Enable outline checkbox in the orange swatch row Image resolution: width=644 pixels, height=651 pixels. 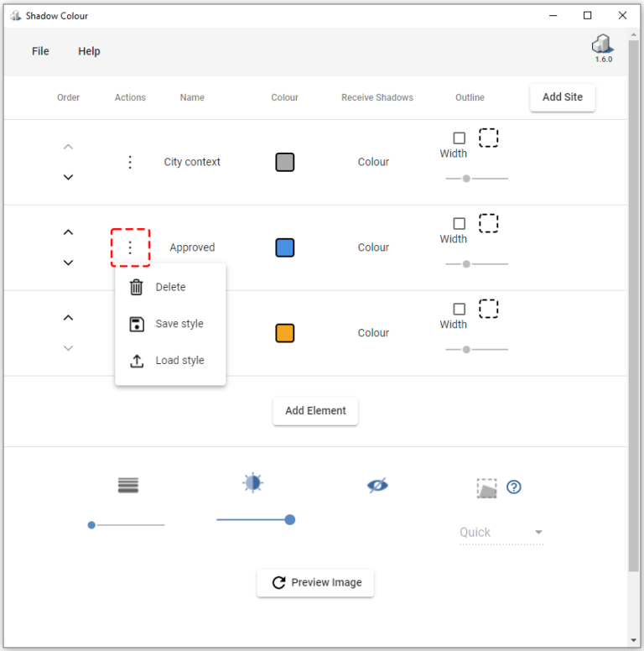point(459,309)
